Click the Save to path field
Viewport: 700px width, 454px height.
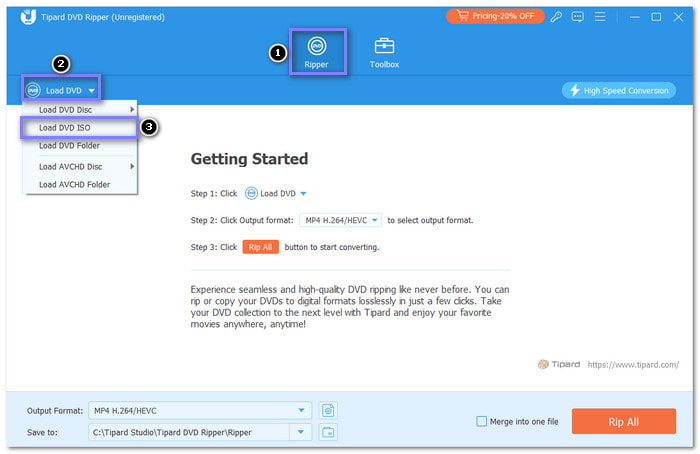(189, 432)
